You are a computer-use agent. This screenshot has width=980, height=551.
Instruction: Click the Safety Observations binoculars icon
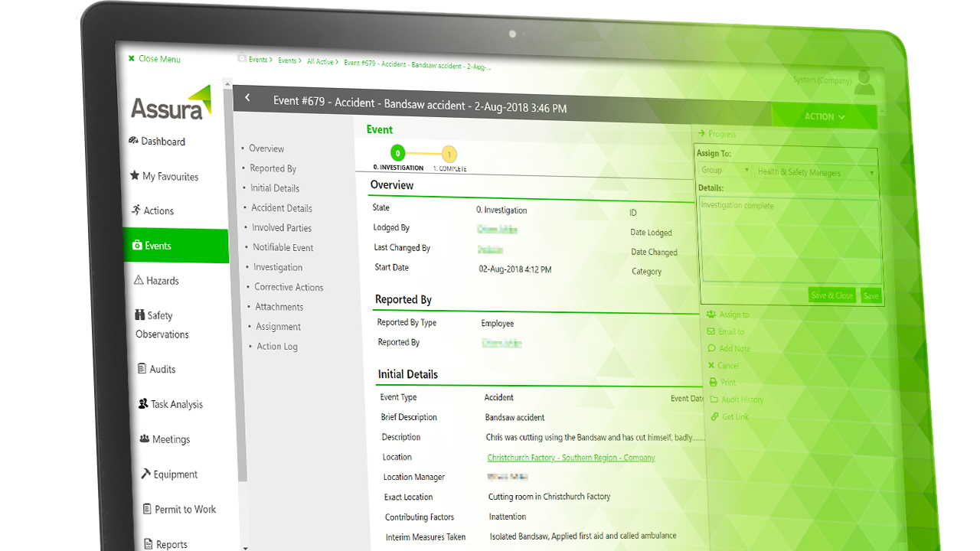click(x=140, y=315)
